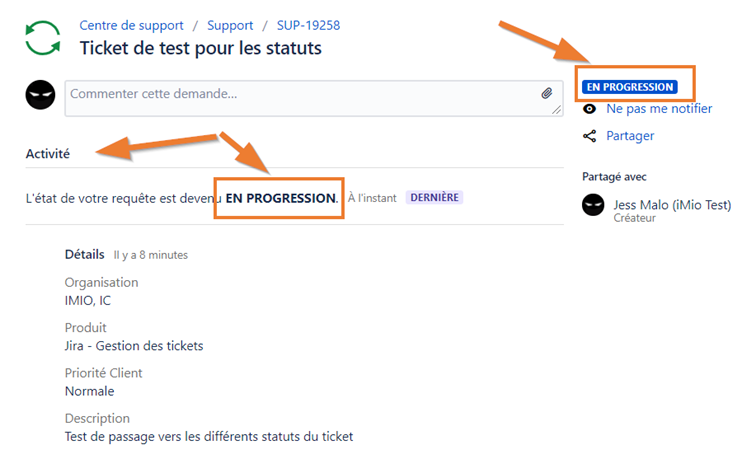Image resolution: width=756 pixels, height=459 pixels.
Task: Click the share icon beside Partager
Action: coord(589,136)
